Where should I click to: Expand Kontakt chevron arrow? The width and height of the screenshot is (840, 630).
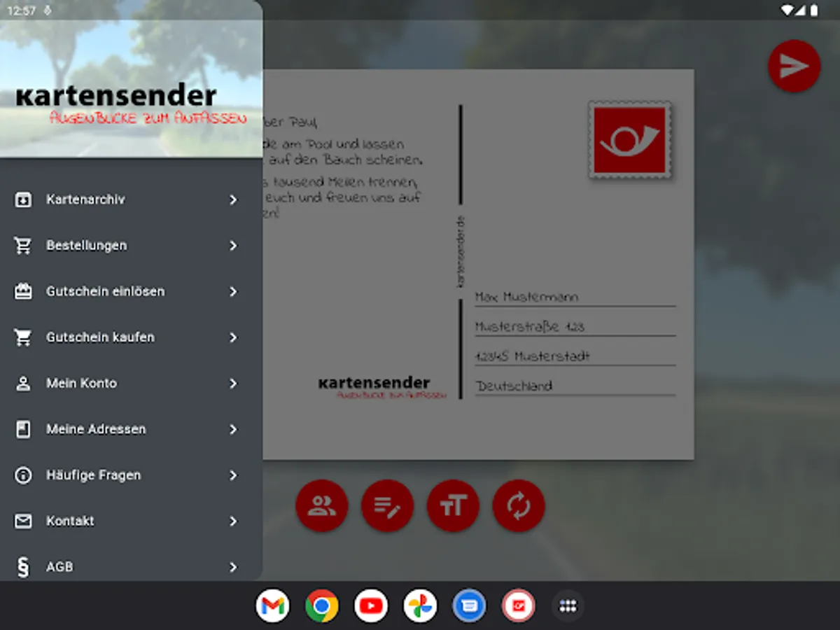pos(234,521)
